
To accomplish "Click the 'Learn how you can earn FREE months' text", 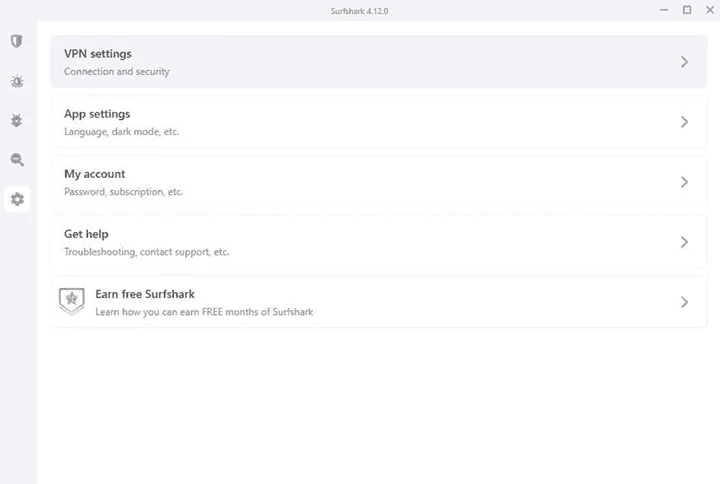I will pos(204,312).
